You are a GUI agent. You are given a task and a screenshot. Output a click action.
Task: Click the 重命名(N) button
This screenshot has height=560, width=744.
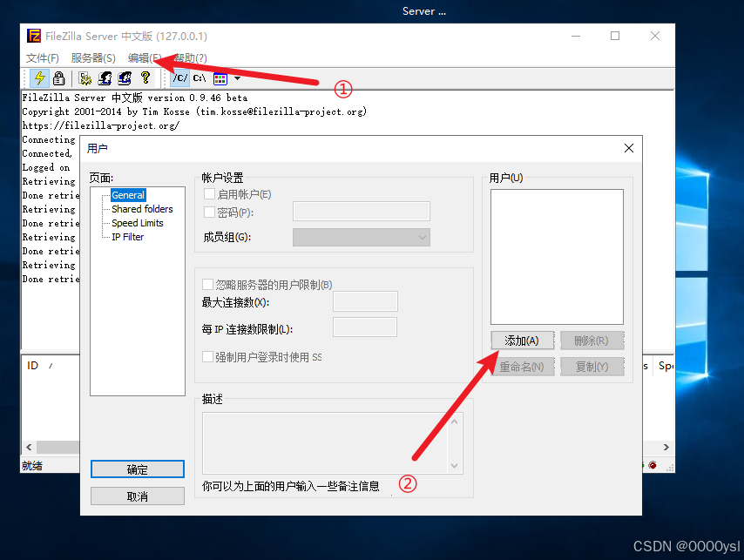coord(522,367)
